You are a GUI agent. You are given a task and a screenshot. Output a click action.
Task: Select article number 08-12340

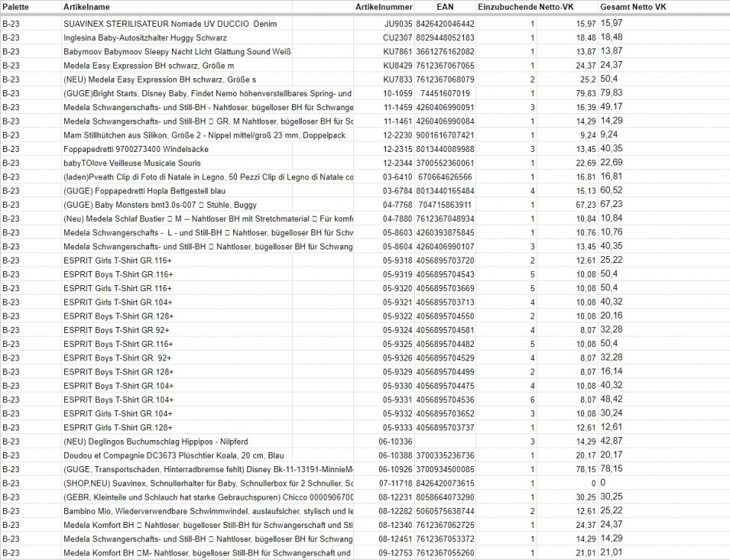pyautogui.click(x=396, y=526)
